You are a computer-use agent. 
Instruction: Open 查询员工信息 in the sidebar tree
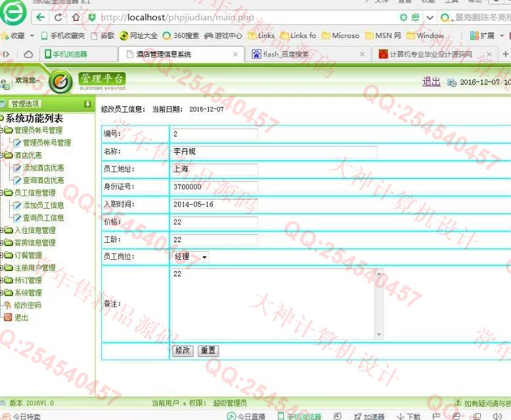(x=43, y=218)
